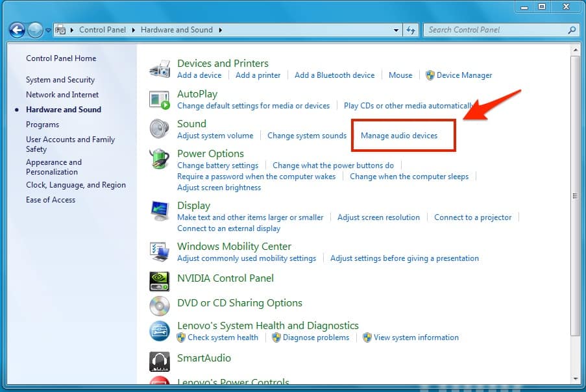
Task: Click the Sound speaker icon
Action: (x=160, y=129)
